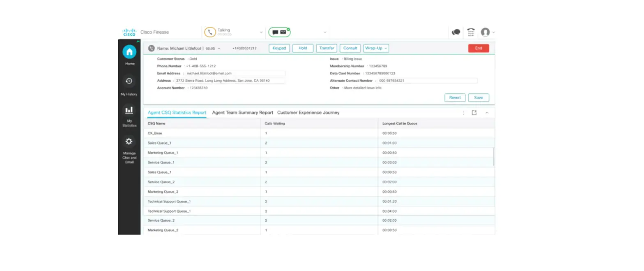Click the Email Address input field
Viewport: 644px width, 271px height.
tap(235, 73)
